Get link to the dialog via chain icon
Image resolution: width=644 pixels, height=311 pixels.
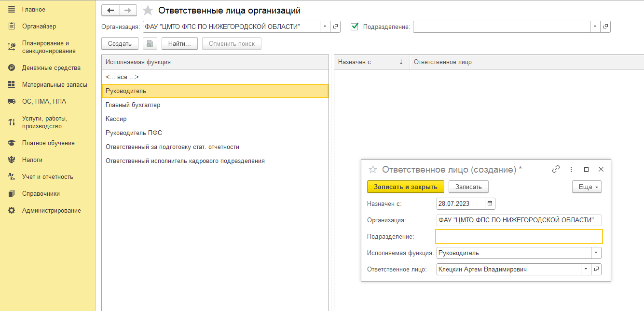[556, 169]
